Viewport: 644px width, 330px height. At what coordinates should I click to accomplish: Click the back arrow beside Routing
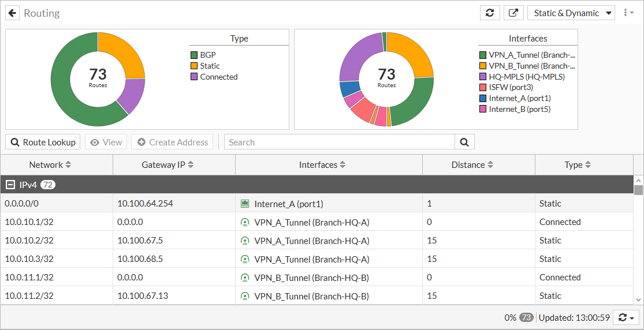[13, 13]
